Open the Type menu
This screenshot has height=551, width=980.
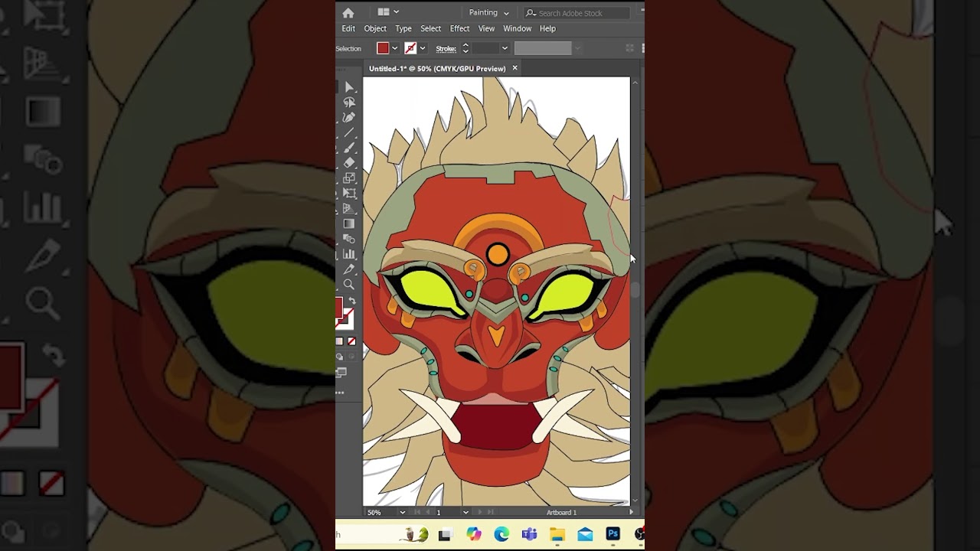[x=403, y=28]
